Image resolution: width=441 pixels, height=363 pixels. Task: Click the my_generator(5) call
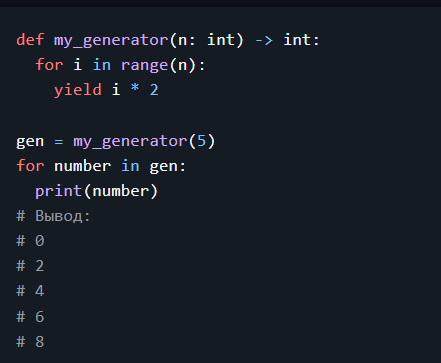[x=144, y=142]
